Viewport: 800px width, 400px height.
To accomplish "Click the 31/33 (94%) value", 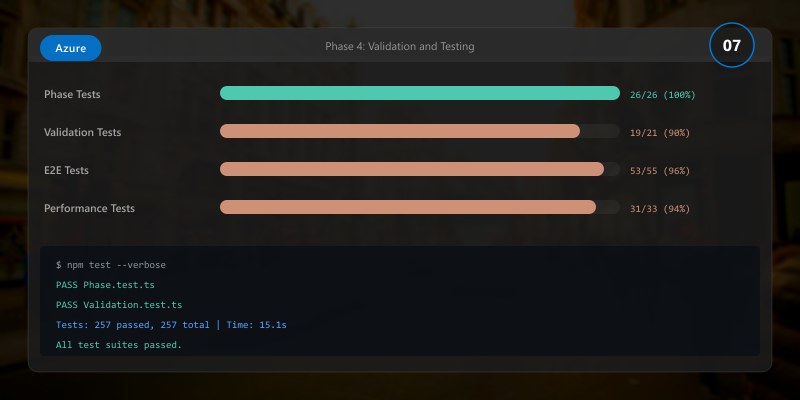I will pos(660,209).
